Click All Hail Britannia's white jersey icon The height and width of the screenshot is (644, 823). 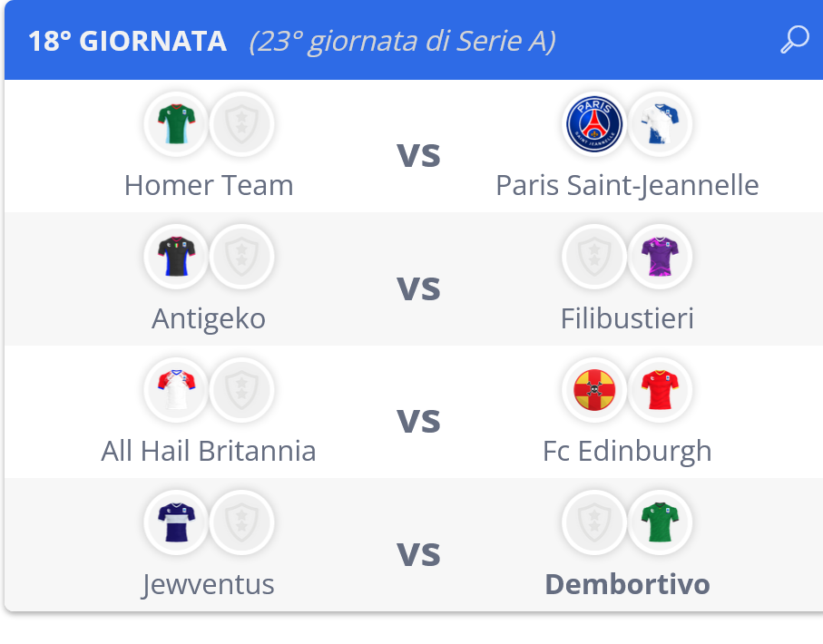176,390
